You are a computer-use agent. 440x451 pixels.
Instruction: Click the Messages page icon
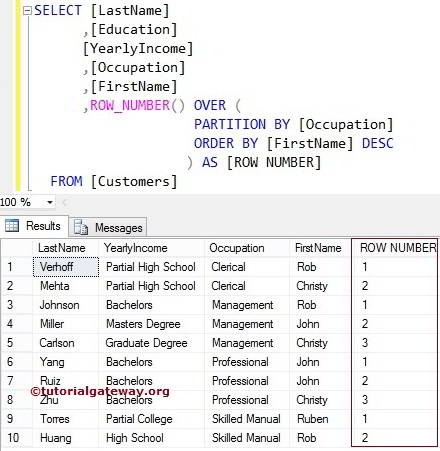click(x=80, y=227)
